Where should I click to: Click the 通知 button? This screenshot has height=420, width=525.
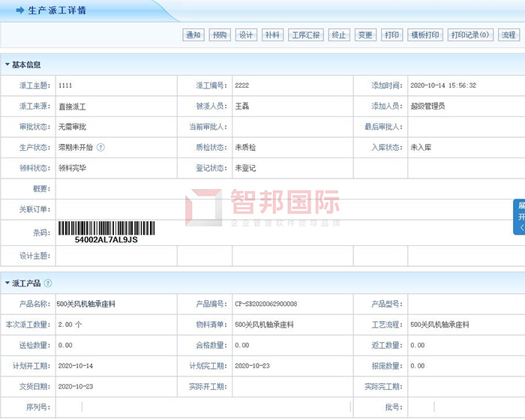pyautogui.click(x=193, y=35)
